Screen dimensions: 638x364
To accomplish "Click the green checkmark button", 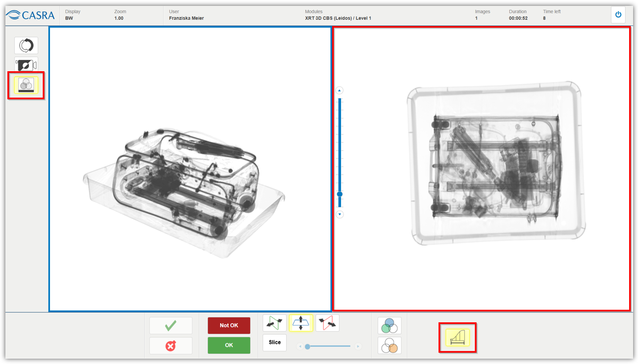I will point(171,326).
